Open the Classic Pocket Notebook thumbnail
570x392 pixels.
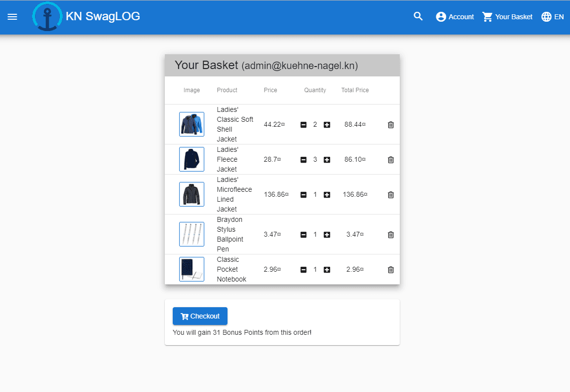tap(191, 269)
